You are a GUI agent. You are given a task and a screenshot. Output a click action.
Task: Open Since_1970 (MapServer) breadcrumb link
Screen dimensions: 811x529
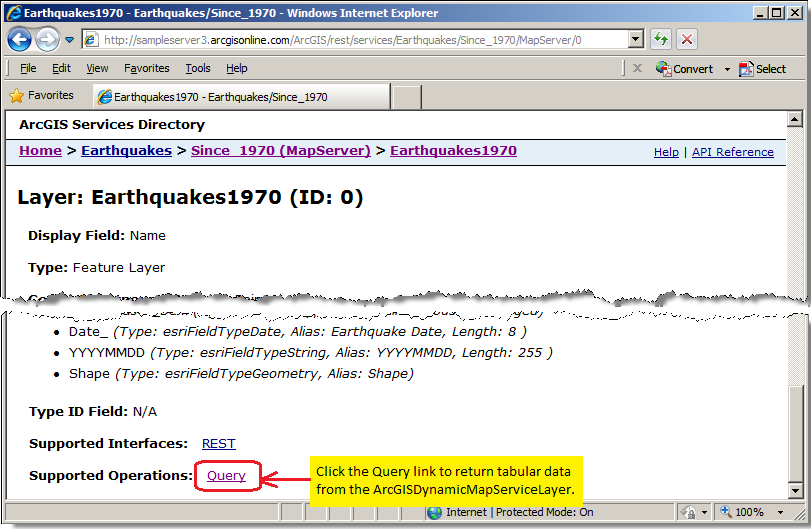[281, 150]
